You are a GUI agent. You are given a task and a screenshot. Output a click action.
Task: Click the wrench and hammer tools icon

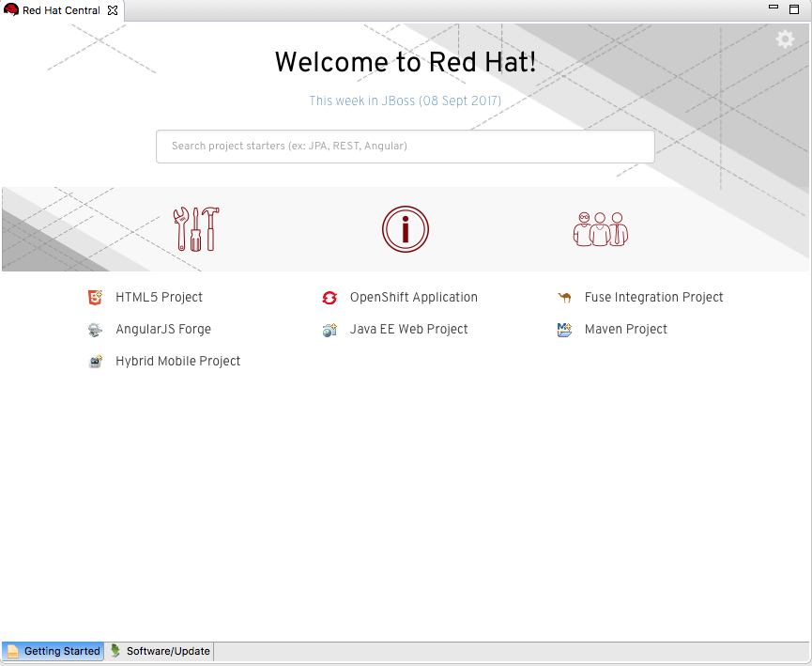196,228
